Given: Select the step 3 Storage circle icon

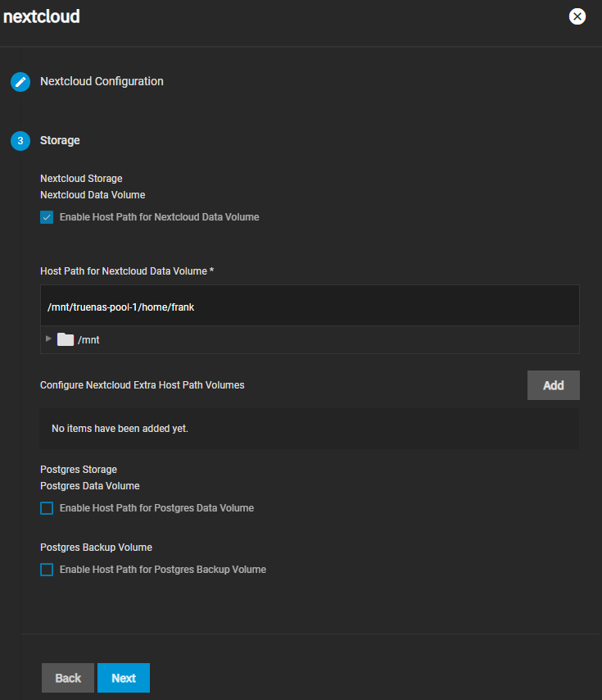Looking at the screenshot, I should coord(20,141).
